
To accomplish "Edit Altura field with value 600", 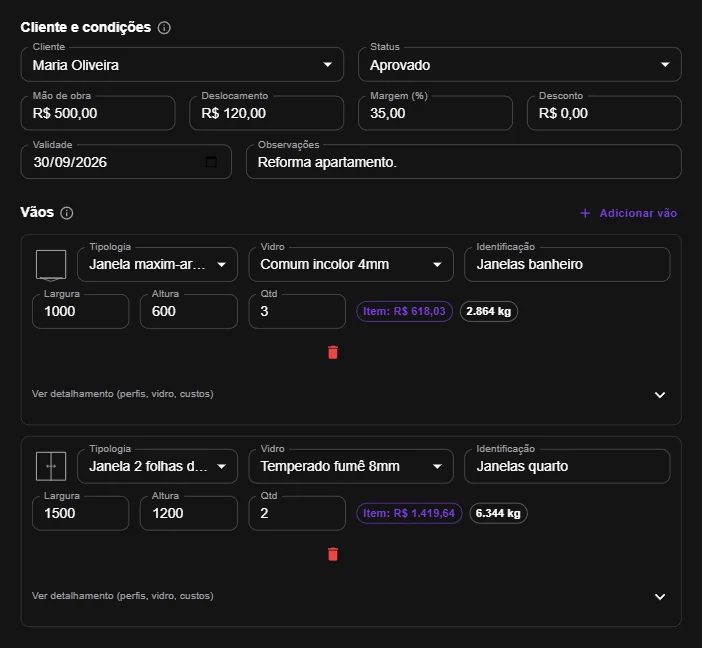I will click(x=189, y=311).
